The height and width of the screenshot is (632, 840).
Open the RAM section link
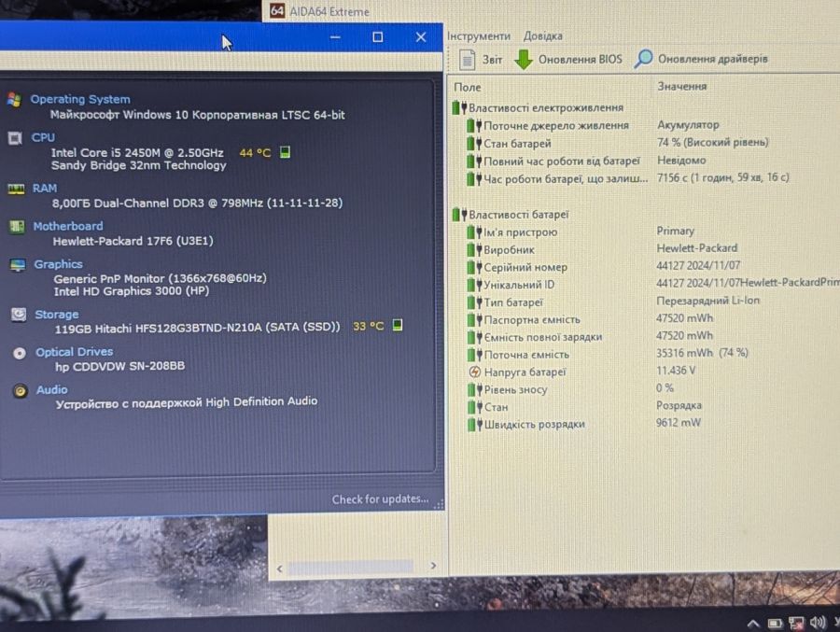[x=45, y=189]
